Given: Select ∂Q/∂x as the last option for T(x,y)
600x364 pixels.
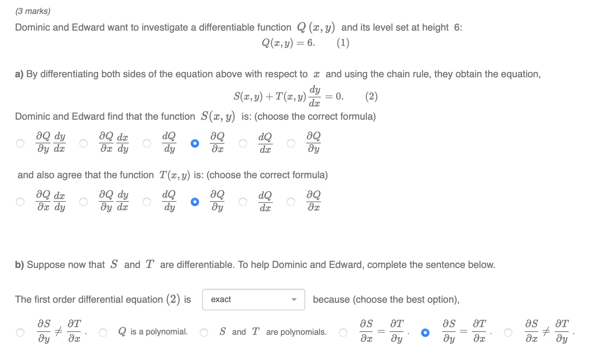Looking at the screenshot, I should (291, 201).
